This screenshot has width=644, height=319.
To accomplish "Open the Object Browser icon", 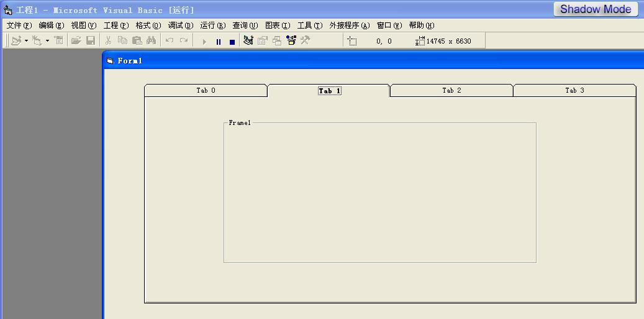I will [291, 40].
